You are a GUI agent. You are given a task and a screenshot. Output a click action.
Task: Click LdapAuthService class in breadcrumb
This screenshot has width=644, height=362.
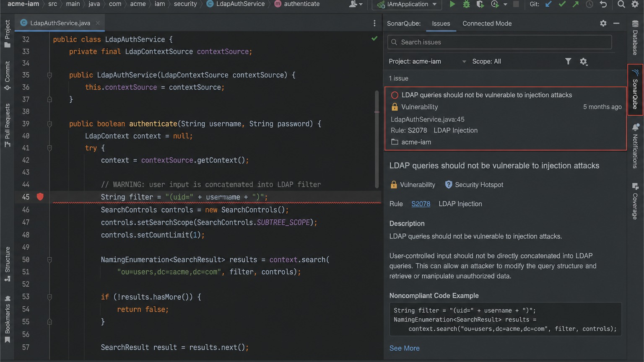click(x=236, y=4)
